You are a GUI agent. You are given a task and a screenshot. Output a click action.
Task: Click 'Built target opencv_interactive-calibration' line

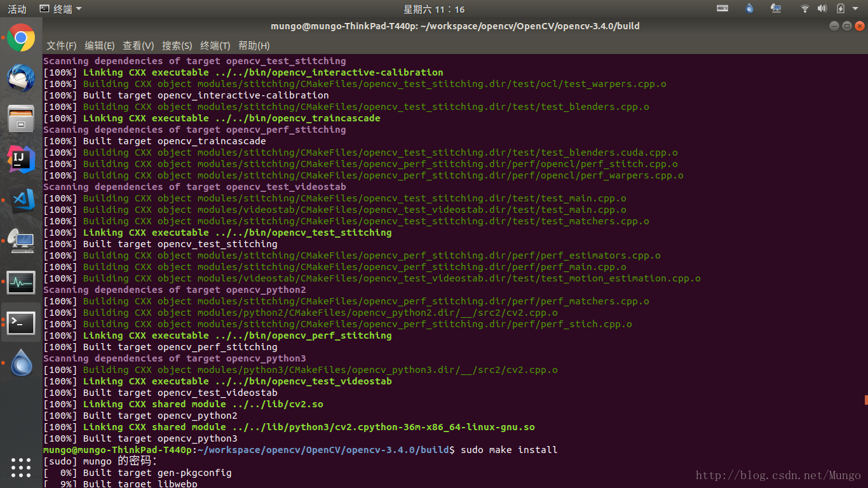[186, 95]
